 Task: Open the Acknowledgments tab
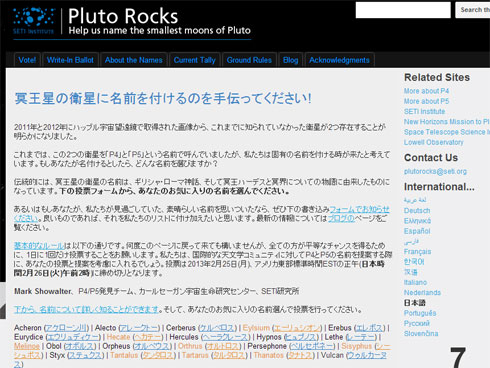tap(339, 60)
